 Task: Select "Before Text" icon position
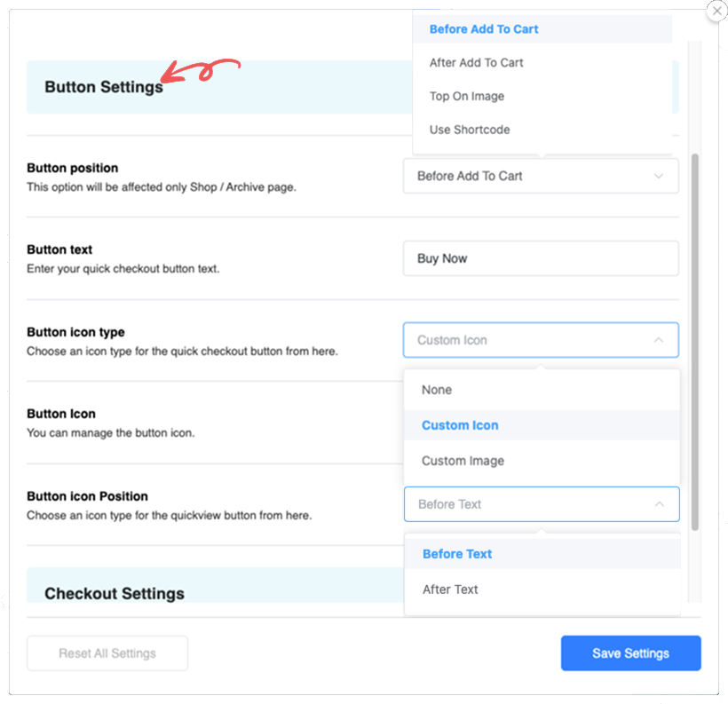(x=456, y=554)
